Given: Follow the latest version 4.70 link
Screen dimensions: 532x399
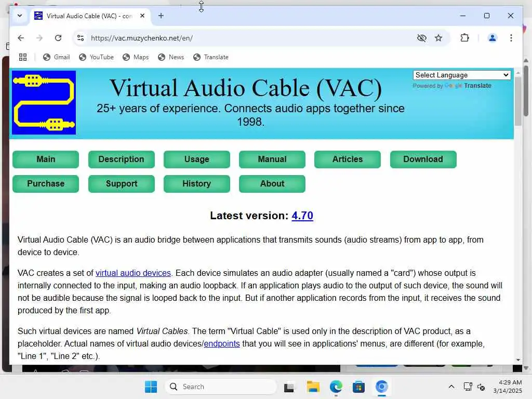Looking at the screenshot, I should pyautogui.click(x=302, y=216).
